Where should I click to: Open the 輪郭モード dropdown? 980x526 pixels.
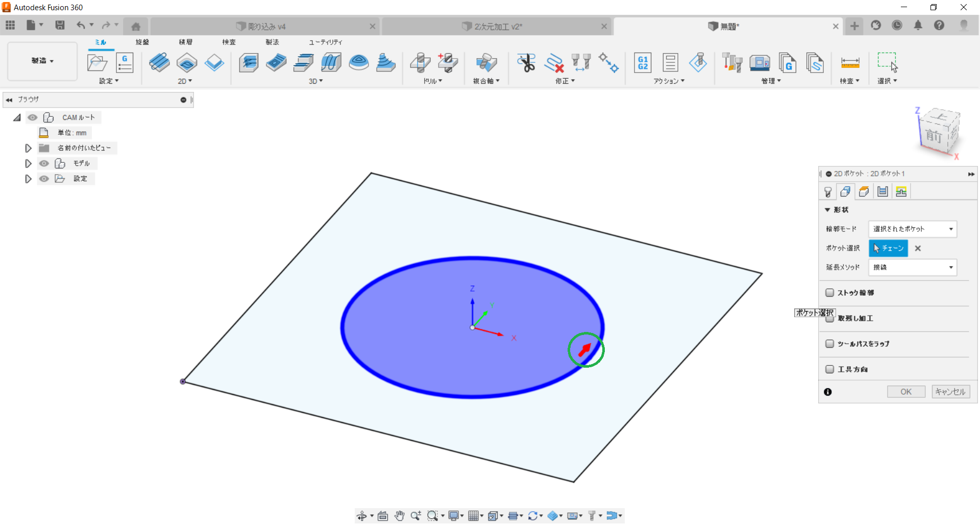click(912, 229)
